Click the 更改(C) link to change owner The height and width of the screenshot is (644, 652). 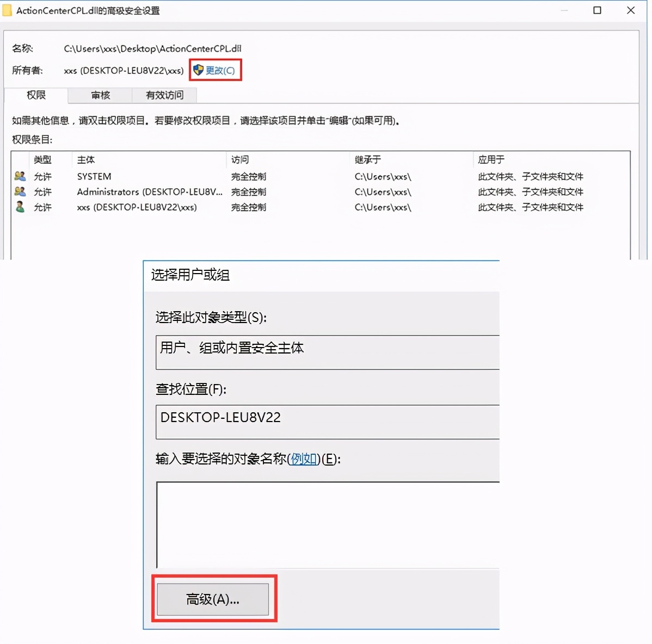[219, 70]
